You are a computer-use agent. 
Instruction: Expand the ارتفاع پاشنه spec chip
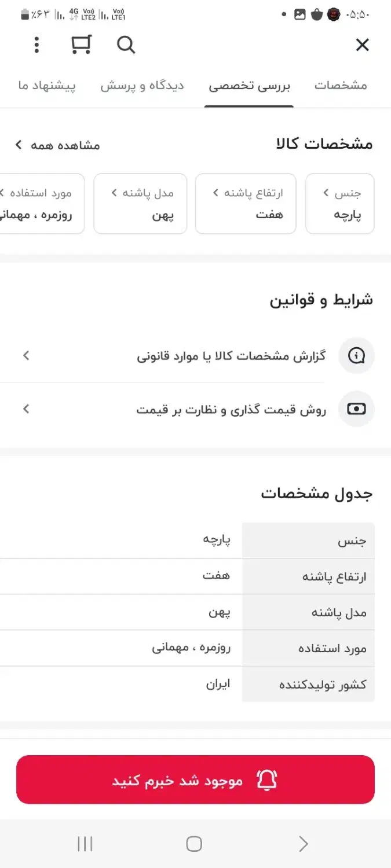pos(246,204)
